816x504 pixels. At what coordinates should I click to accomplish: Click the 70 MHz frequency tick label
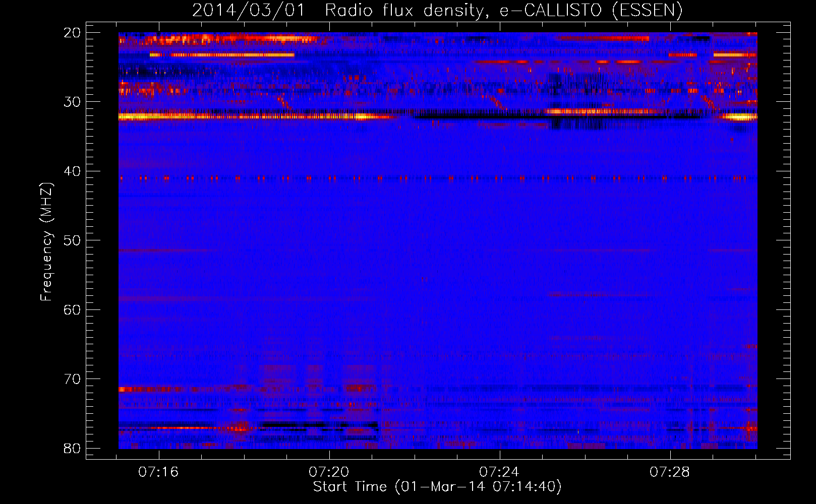72,379
